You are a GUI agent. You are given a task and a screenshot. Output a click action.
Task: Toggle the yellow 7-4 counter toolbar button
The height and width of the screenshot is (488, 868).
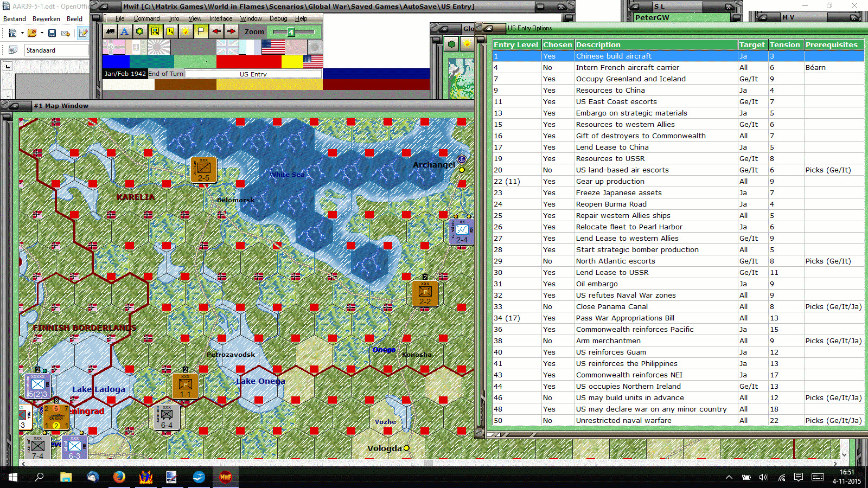pos(170,31)
